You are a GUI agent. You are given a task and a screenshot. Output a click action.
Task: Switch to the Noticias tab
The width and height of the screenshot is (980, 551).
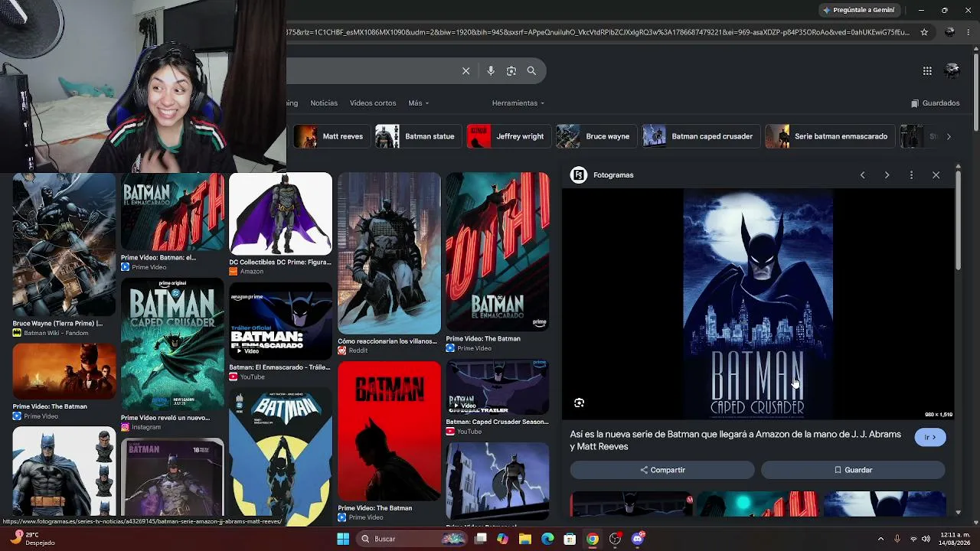[x=324, y=103]
